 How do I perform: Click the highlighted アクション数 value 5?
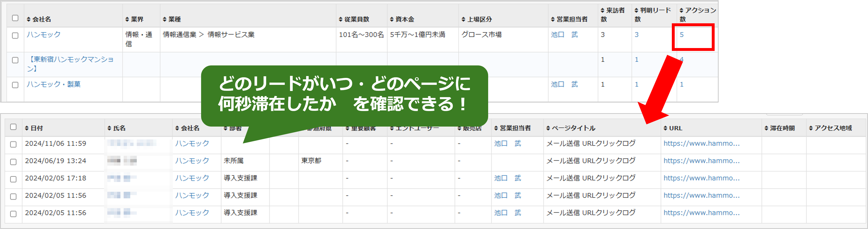[681, 35]
